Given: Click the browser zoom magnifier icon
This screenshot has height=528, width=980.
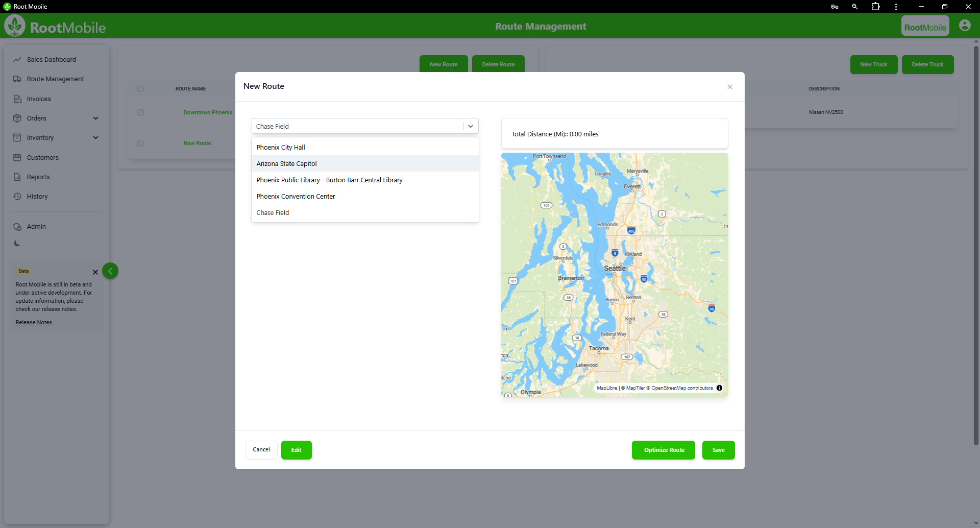Looking at the screenshot, I should [855, 7].
